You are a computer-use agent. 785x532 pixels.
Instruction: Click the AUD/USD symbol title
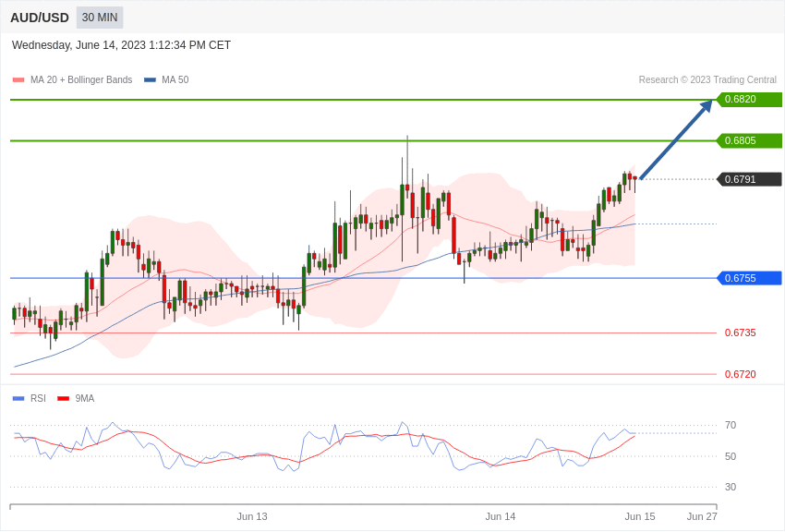pyautogui.click(x=40, y=18)
